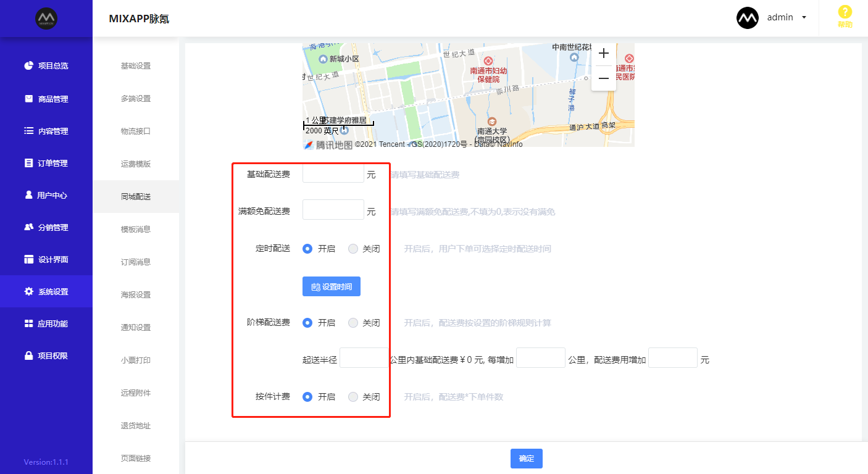Click the 订单管理 document icon
Viewport: 868px width, 474px height.
pos(28,163)
